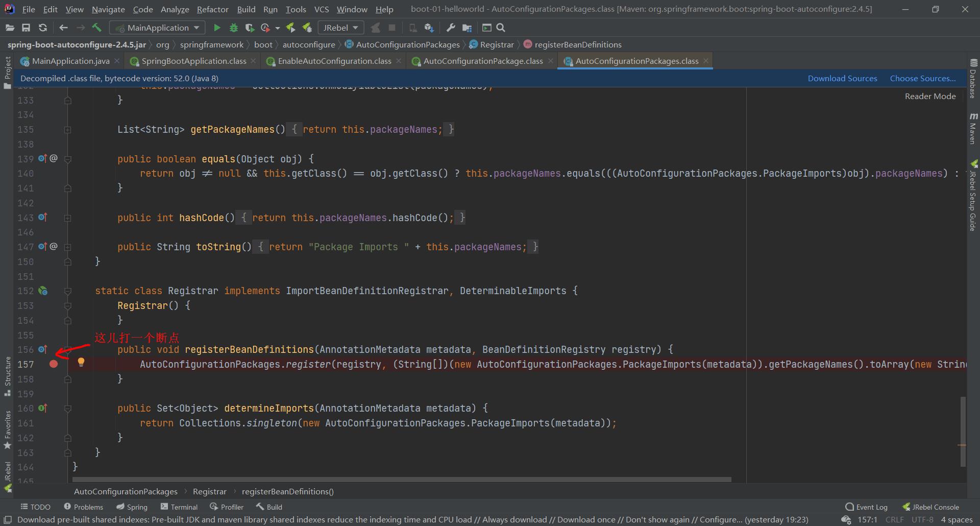Open the Problems tool window
The width and height of the screenshot is (980, 526).
click(x=83, y=507)
